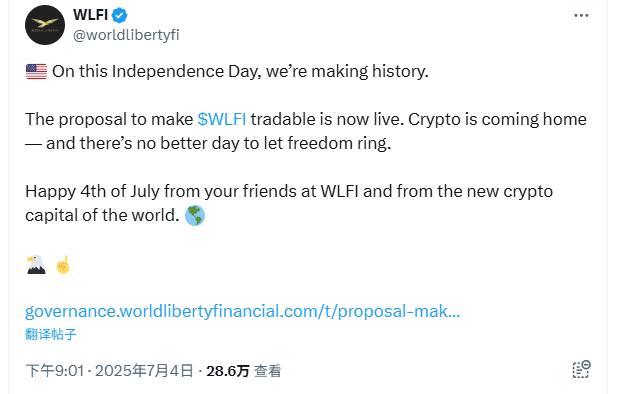Click the bald eagle emoji

coord(36,265)
